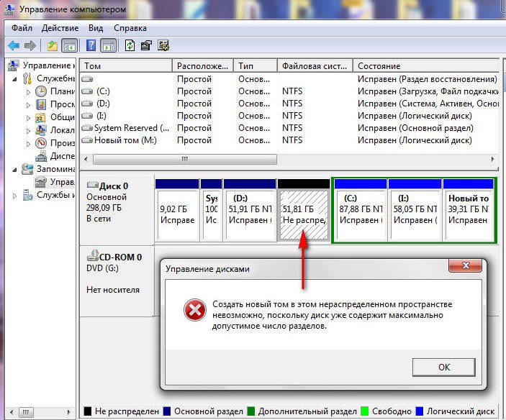Screen dimensions: 506x420
Task: Expand the Службы и приложения node arrow
Action: tap(14, 196)
